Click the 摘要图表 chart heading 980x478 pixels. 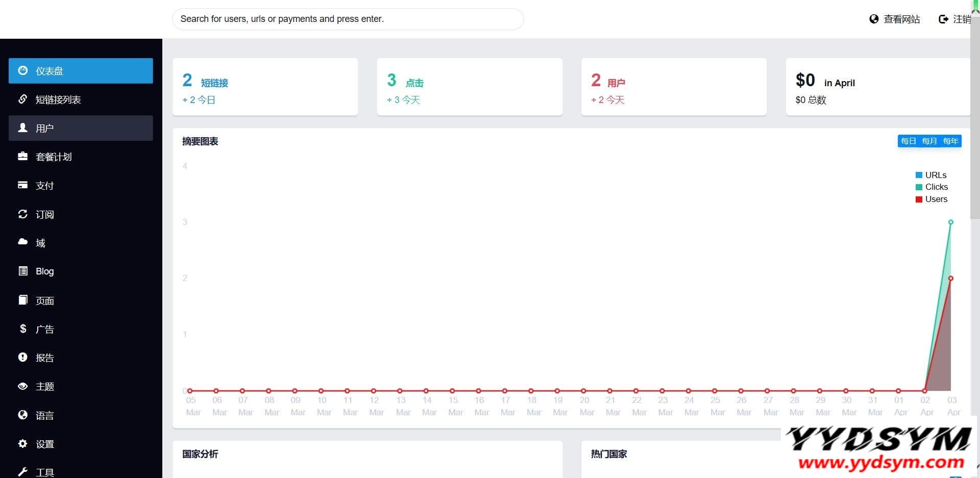200,141
